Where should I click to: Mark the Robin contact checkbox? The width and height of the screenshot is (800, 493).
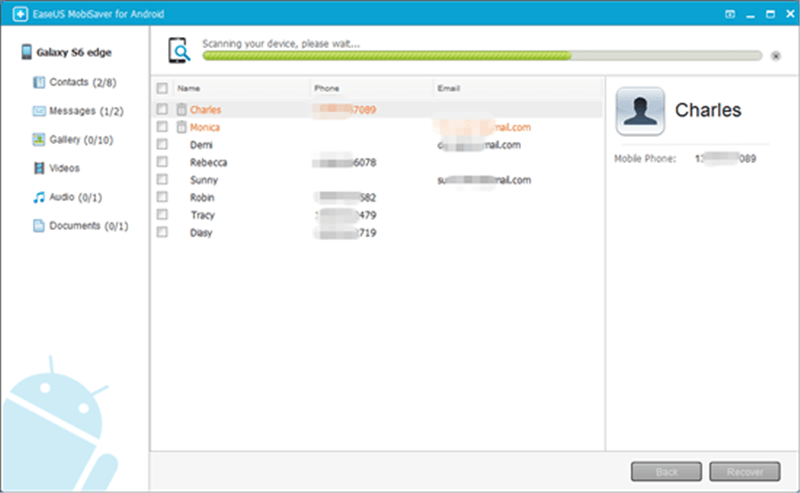(x=162, y=197)
